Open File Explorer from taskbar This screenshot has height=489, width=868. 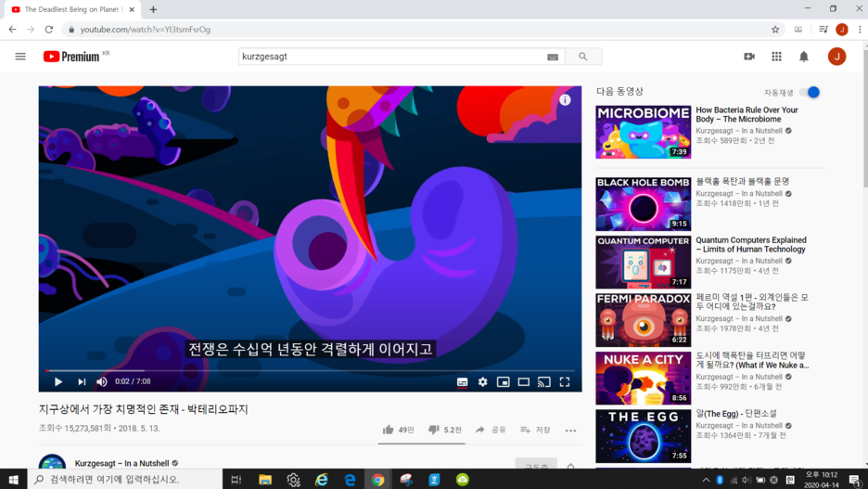tap(265, 480)
